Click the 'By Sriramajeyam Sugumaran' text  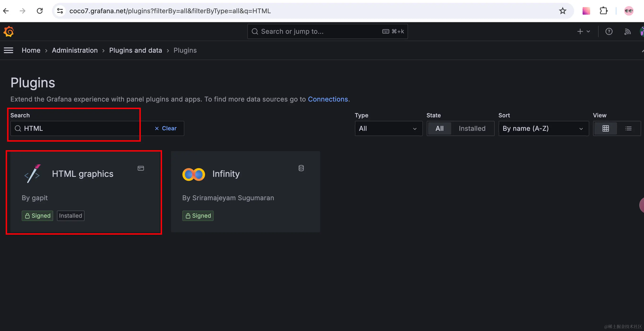point(228,198)
